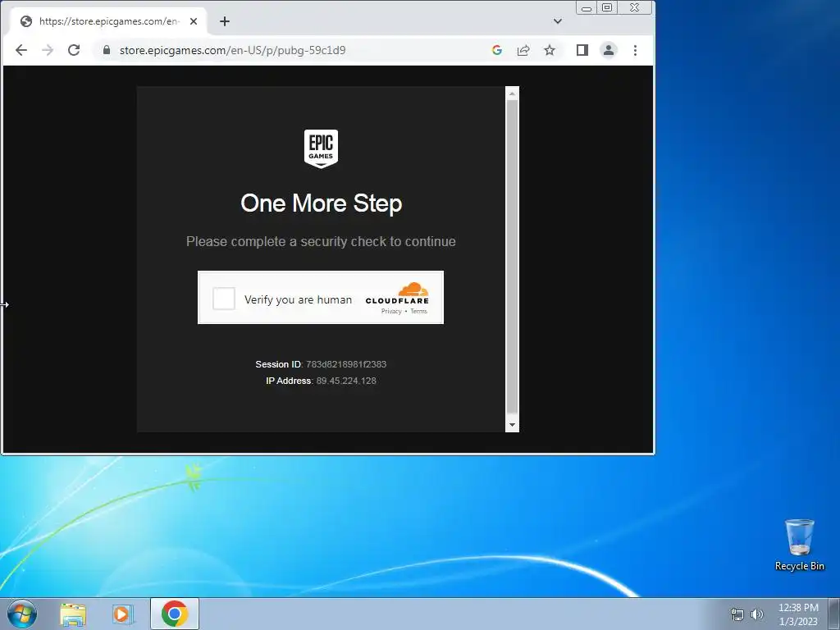Click the Epic Games logo
This screenshot has height=630, width=840.
(321, 148)
